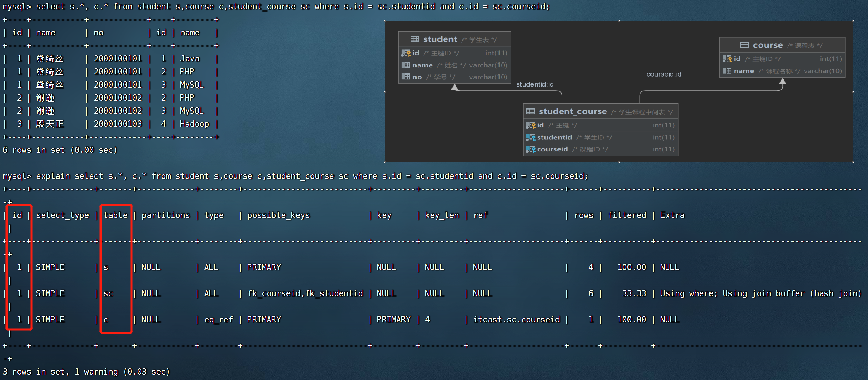
Task: Click the possible_keys column header
Action: 279,215
